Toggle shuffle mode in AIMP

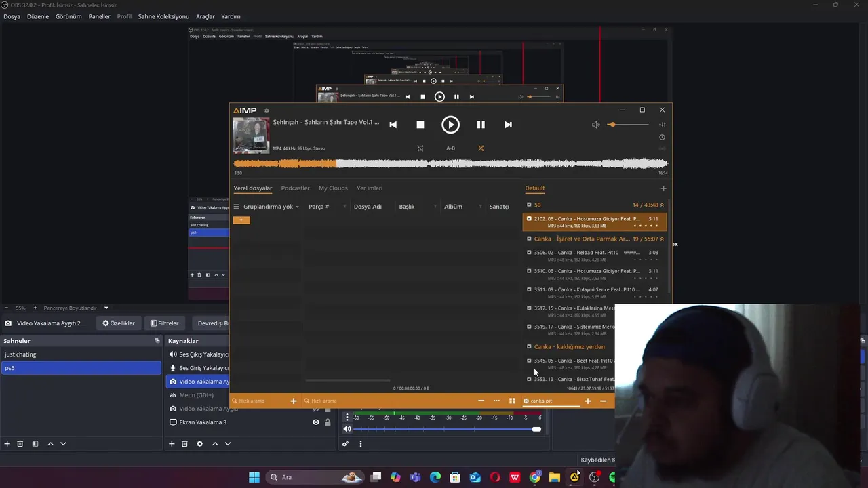(x=481, y=148)
